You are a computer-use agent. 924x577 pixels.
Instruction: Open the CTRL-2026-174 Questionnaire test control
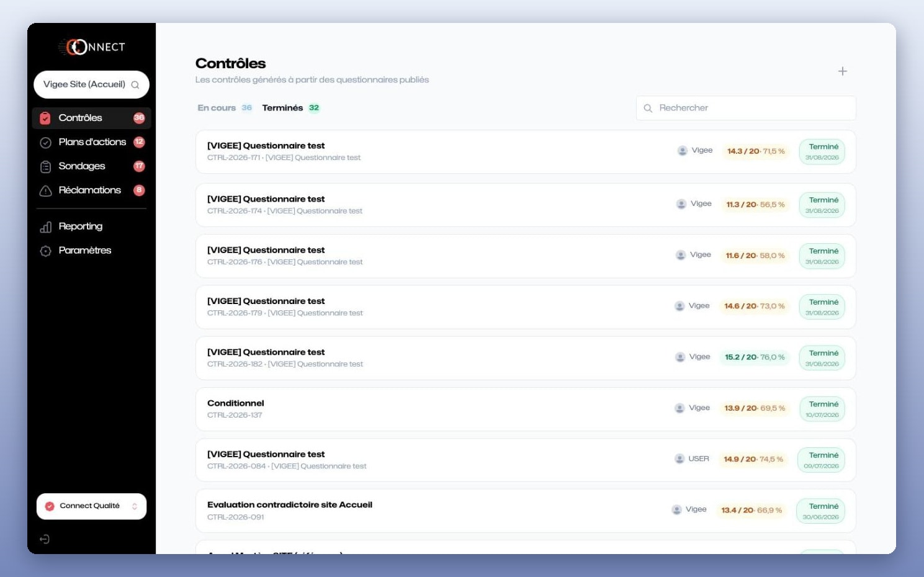(526, 205)
